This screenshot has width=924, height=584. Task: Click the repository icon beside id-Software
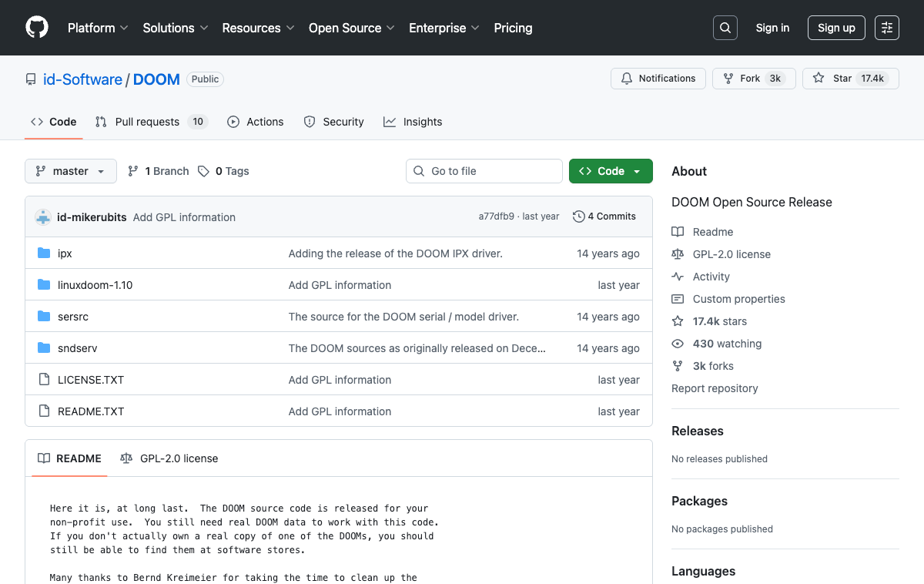(x=31, y=79)
